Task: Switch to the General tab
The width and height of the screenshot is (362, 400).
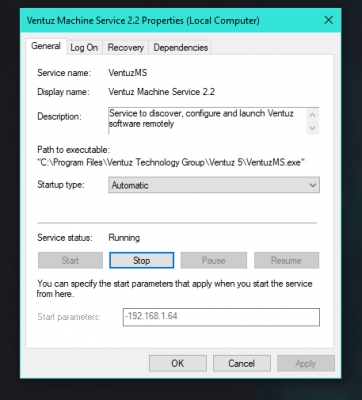Action: (x=46, y=46)
